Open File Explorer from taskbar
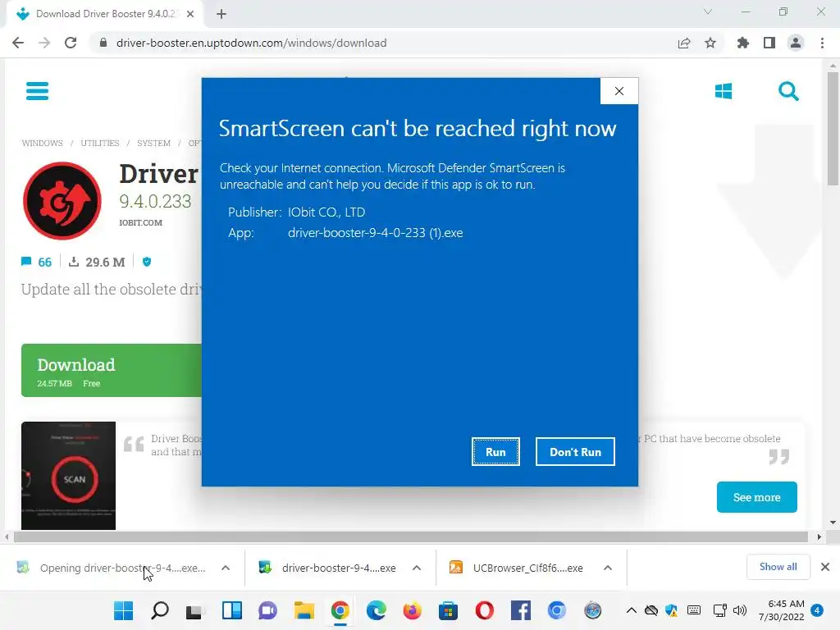840x630 pixels. pos(304,610)
